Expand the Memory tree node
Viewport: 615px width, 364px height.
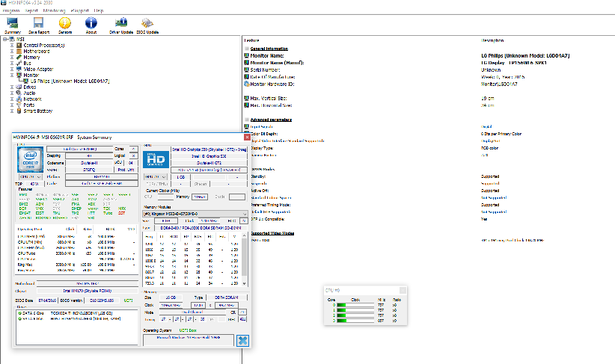click(12, 57)
